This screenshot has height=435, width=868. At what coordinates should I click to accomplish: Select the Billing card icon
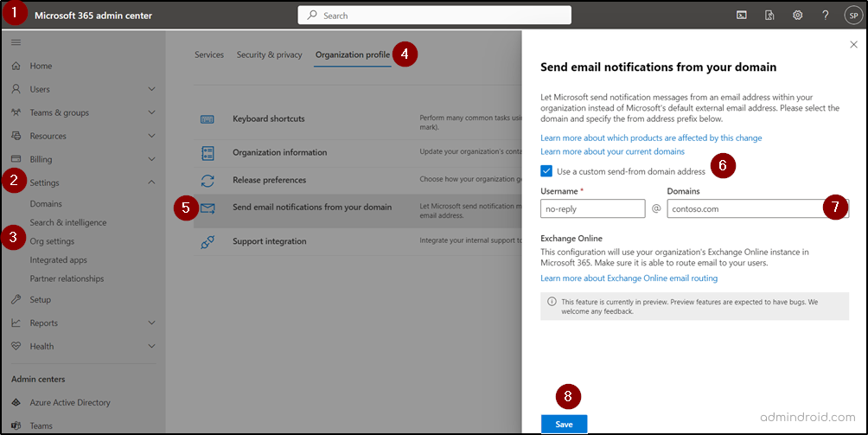(16, 159)
